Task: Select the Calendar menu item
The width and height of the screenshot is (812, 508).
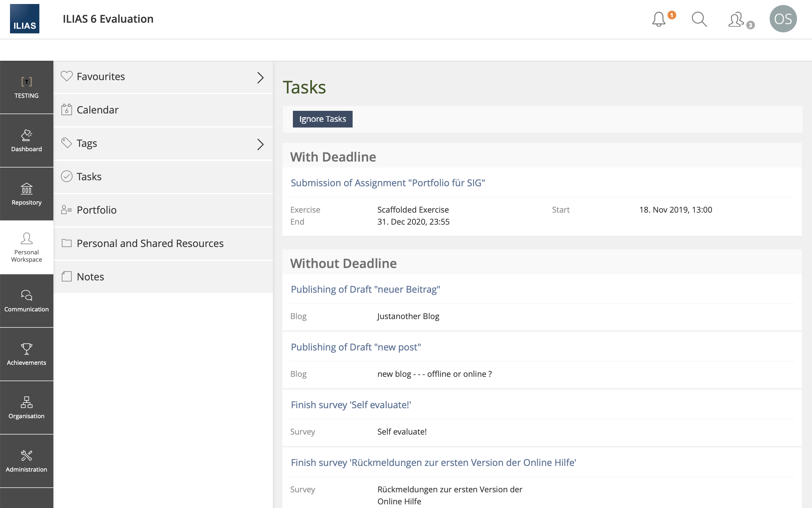Action: [x=97, y=110]
